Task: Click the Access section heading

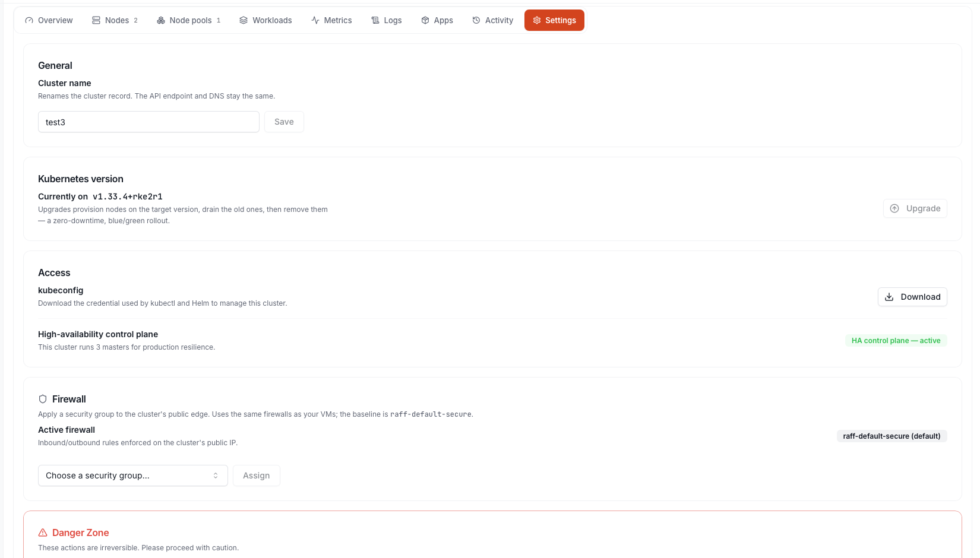Action: pos(54,272)
